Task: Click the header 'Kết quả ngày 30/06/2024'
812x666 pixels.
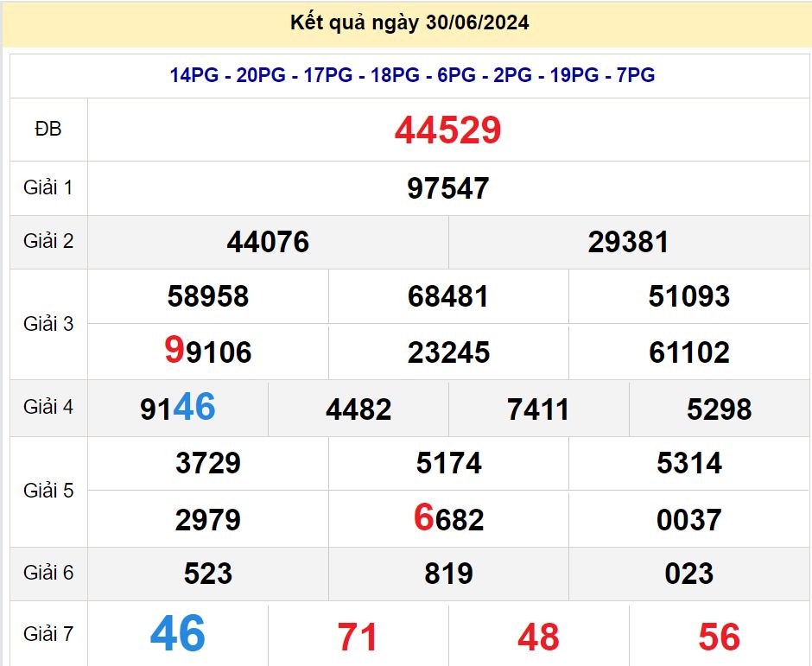Action: click(409, 23)
